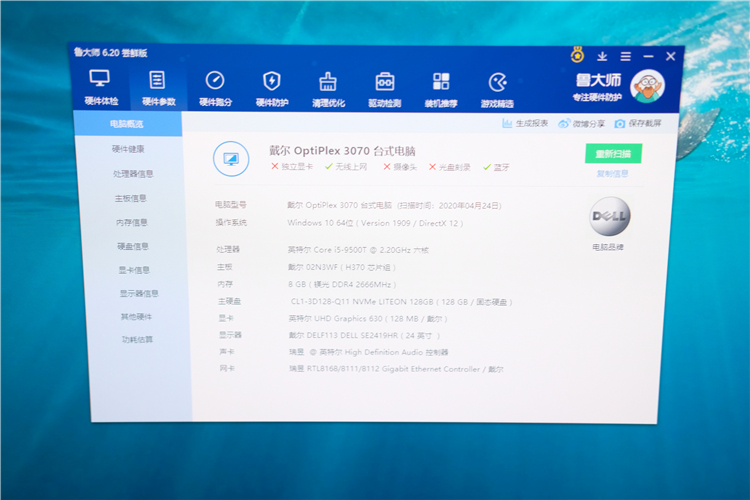Click 微博分享 share to Weibo
This screenshot has height=500, width=750.
581,123
